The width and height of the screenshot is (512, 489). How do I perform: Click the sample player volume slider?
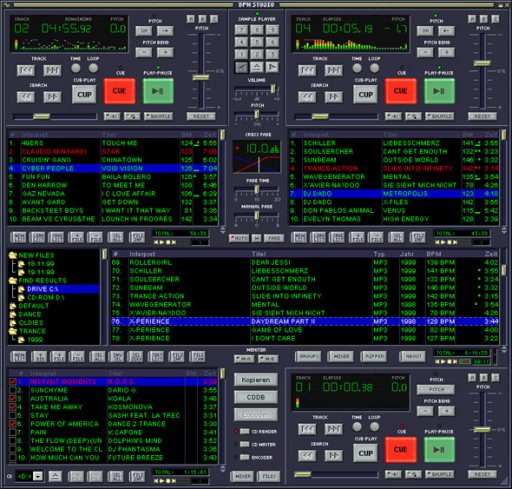[256, 89]
